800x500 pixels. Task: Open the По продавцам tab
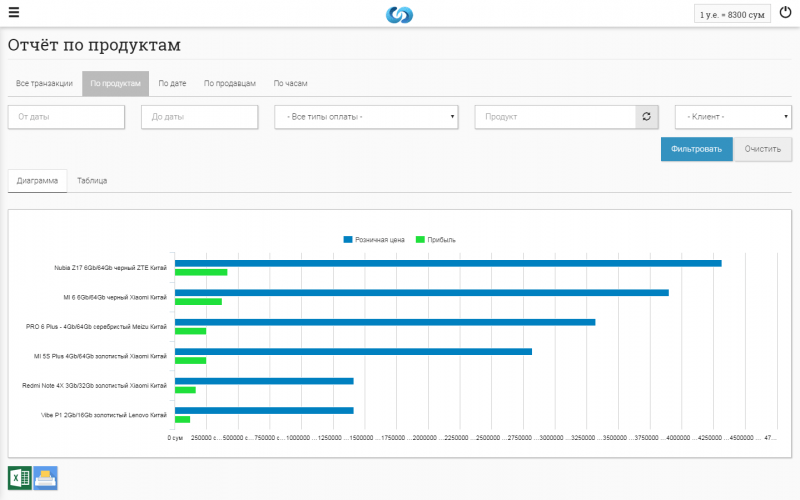click(x=230, y=83)
